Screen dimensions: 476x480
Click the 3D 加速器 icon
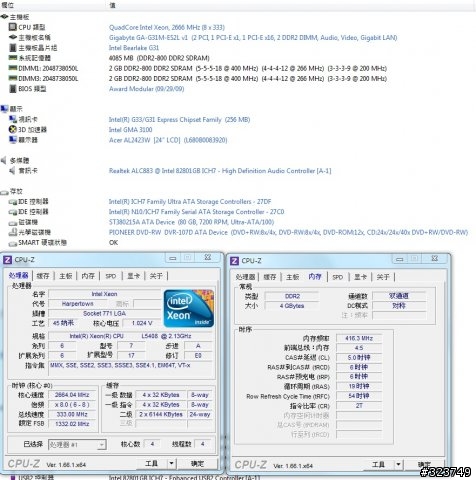click(x=13, y=129)
